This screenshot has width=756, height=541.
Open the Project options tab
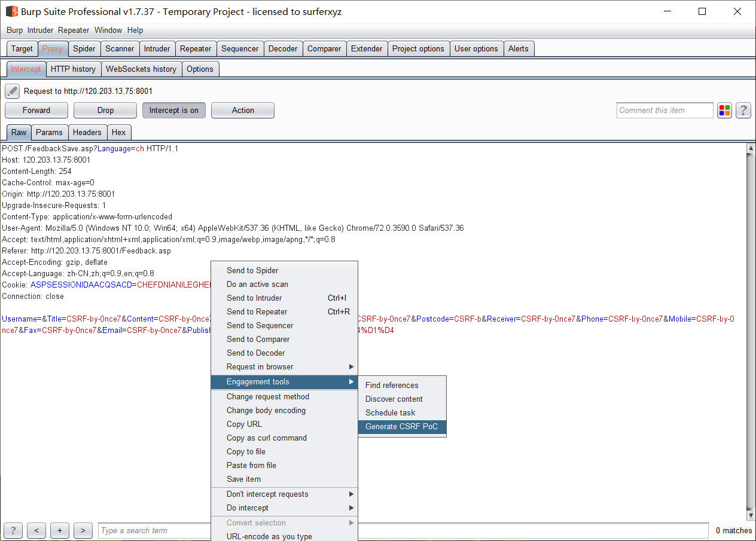click(418, 49)
